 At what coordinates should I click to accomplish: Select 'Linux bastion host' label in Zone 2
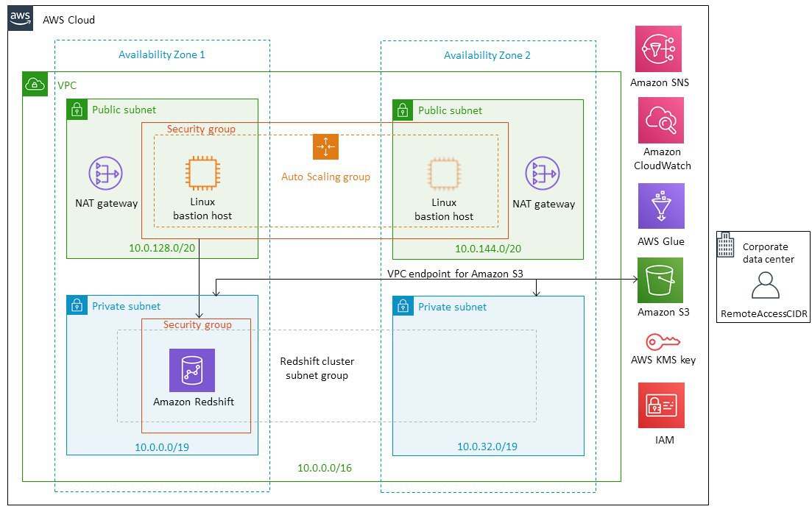(444, 210)
